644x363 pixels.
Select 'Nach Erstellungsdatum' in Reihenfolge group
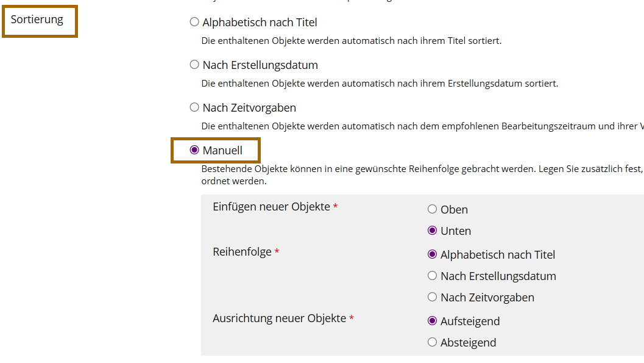point(433,276)
